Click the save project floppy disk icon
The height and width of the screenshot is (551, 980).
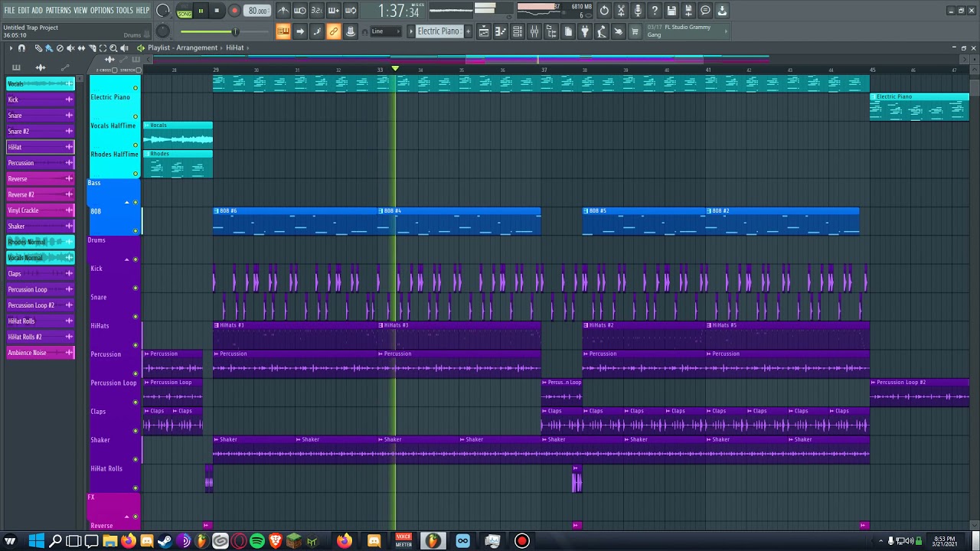[x=671, y=11]
